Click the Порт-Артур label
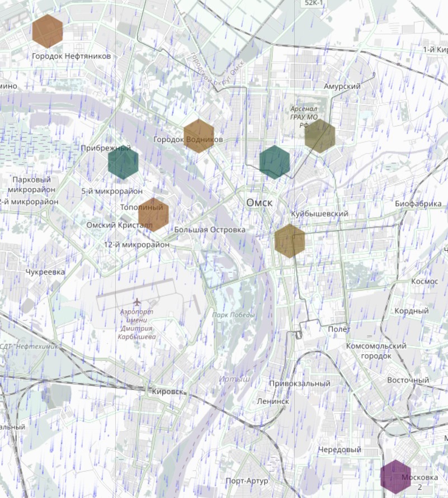 pyautogui.click(x=247, y=481)
